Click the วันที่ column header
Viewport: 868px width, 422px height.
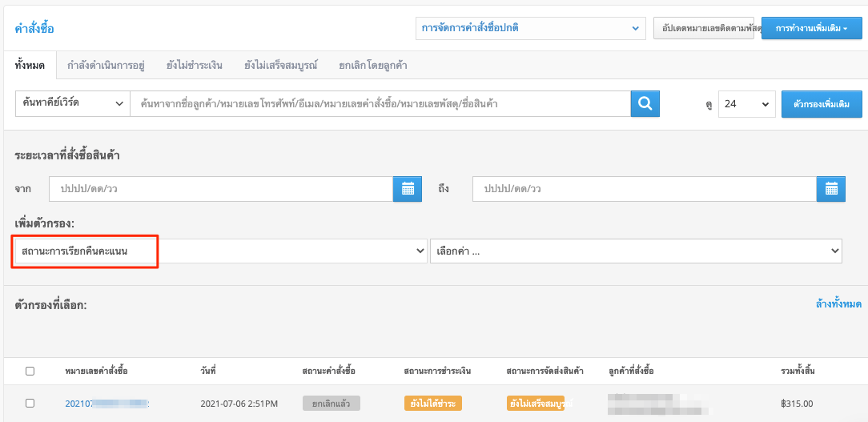(207, 371)
